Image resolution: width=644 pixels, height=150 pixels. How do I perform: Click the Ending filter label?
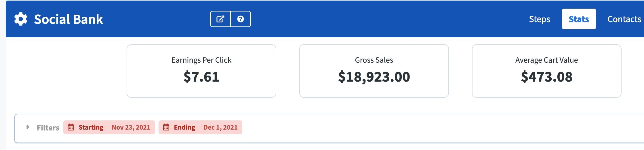click(x=184, y=127)
